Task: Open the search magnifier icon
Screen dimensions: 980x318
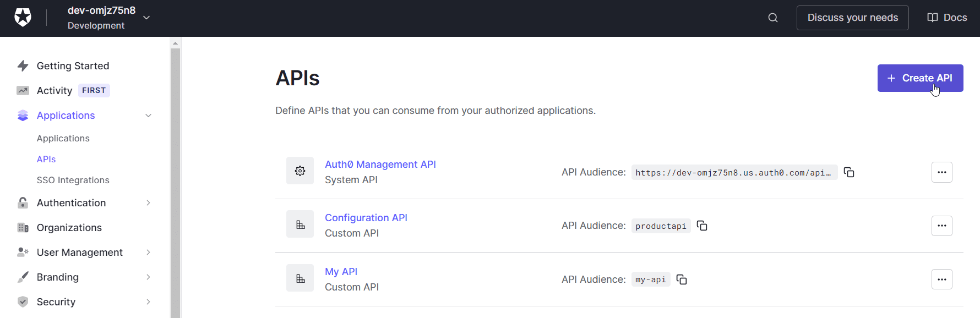Action: 773,18
